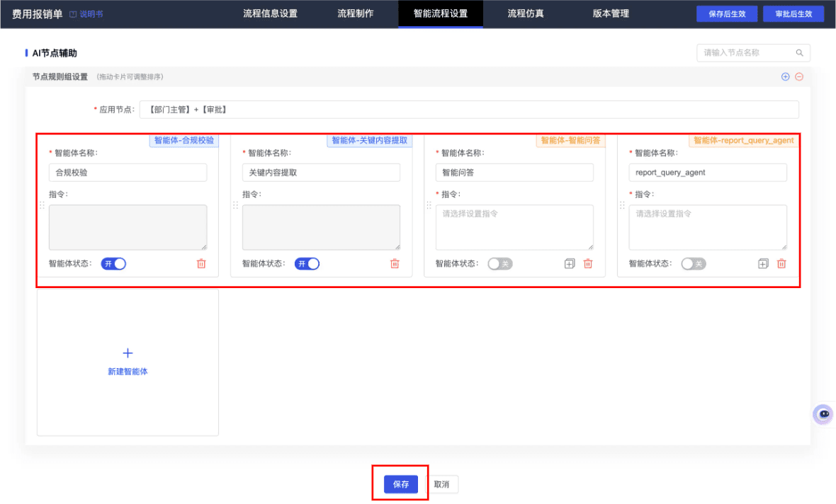Click the red minus icon to remove rule group

(799, 76)
